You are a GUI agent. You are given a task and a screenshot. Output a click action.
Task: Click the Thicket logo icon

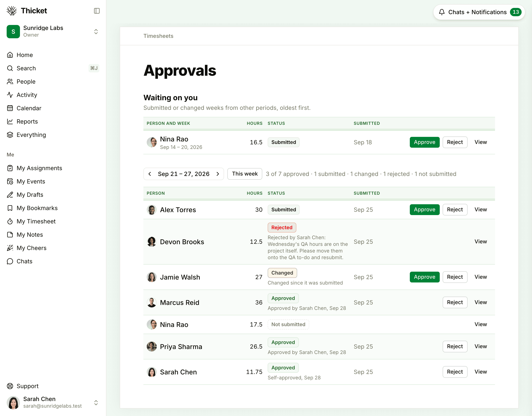pos(11,11)
